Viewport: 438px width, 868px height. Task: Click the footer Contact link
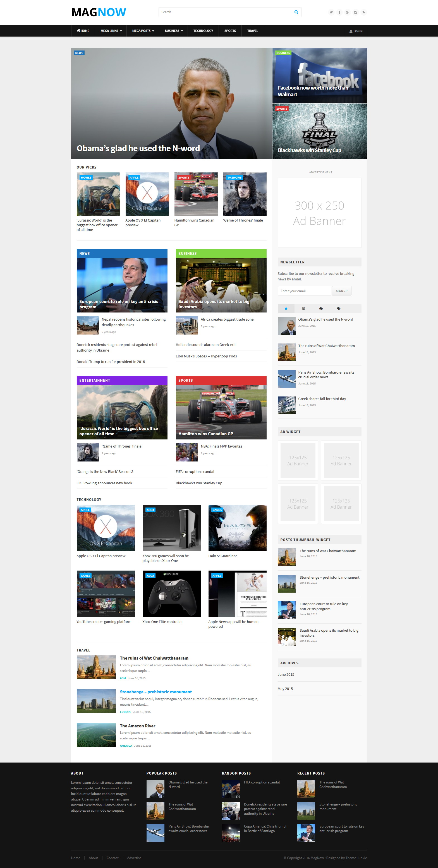click(113, 858)
